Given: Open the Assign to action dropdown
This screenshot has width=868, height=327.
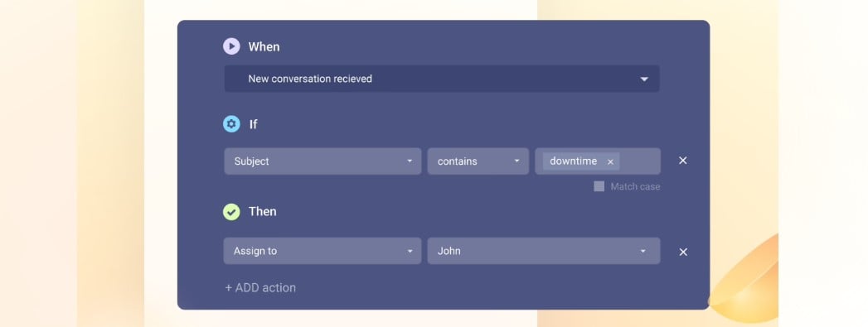Looking at the screenshot, I should 322,251.
